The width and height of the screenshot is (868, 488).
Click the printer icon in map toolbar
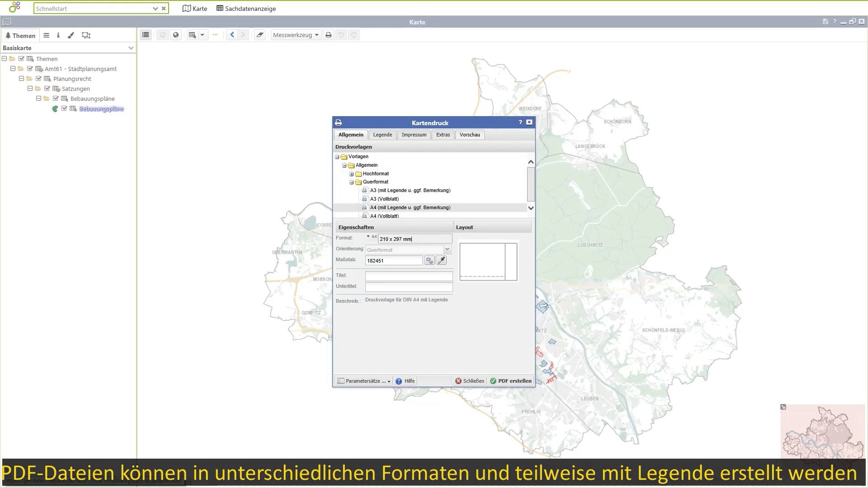click(x=329, y=35)
